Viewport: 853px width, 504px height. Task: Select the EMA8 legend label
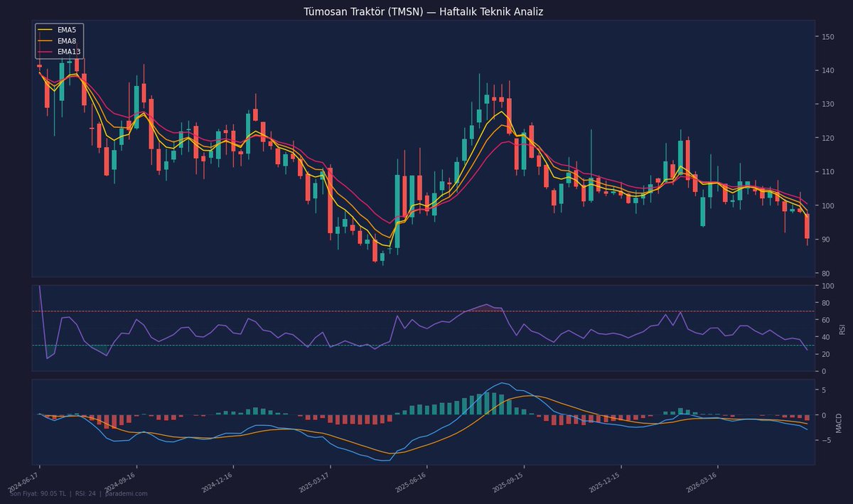pyautogui.click(x=66, y=41)
